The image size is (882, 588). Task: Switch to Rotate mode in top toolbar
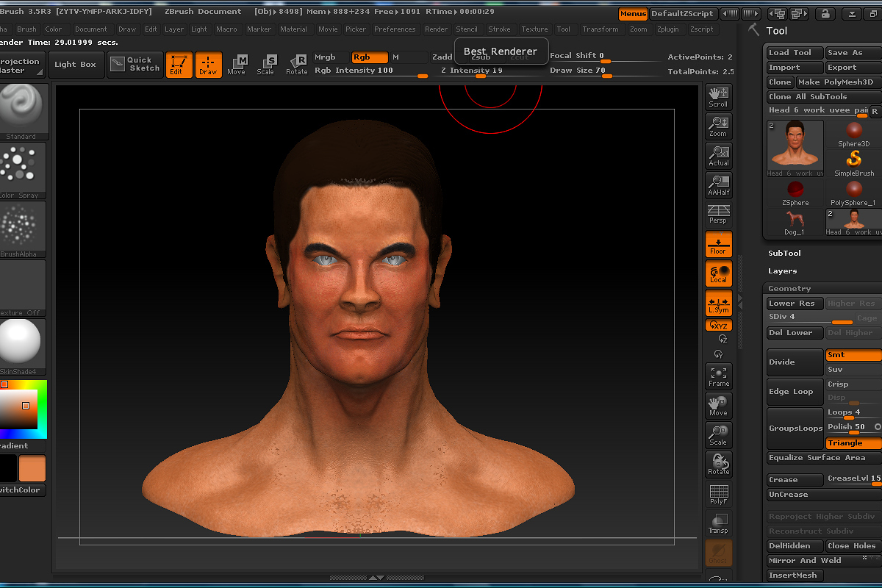point(296,65)
